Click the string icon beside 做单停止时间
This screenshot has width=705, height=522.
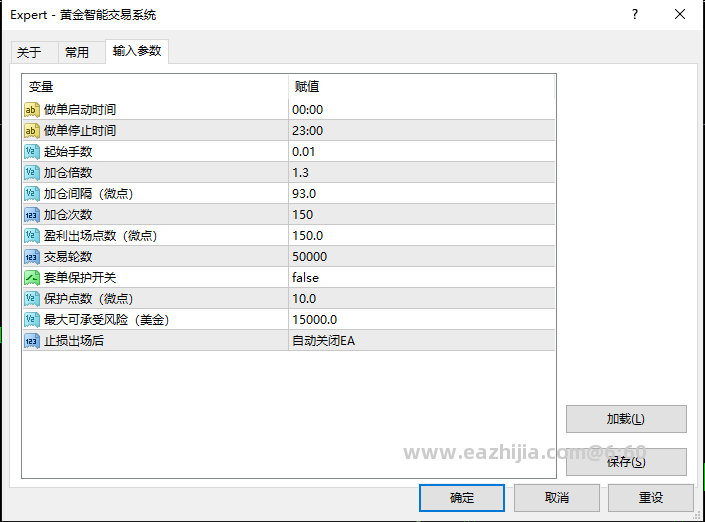pyautogui.click(x=31, y=131)
